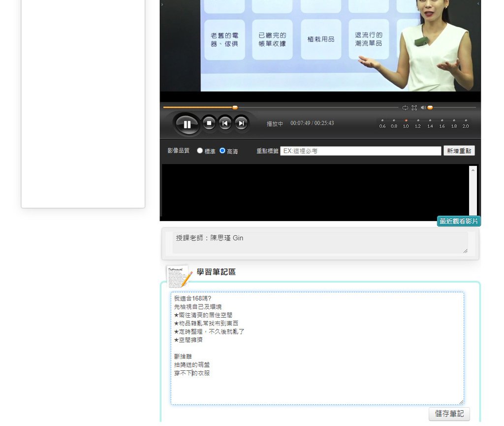
Task: Set playback speed to 1.6
Action: (x=442, y=124)
